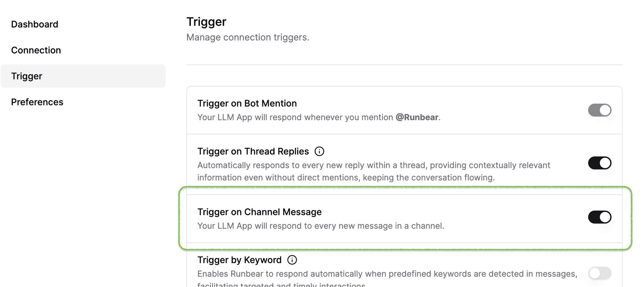
Task: Toggle the Trigger on Bot Mention switch
Action: click(599, 110)
